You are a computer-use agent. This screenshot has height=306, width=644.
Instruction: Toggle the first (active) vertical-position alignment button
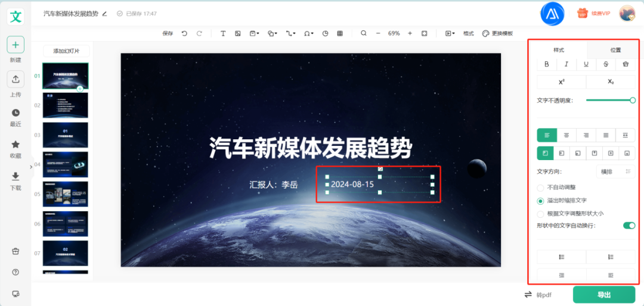(x=546, y=153)
